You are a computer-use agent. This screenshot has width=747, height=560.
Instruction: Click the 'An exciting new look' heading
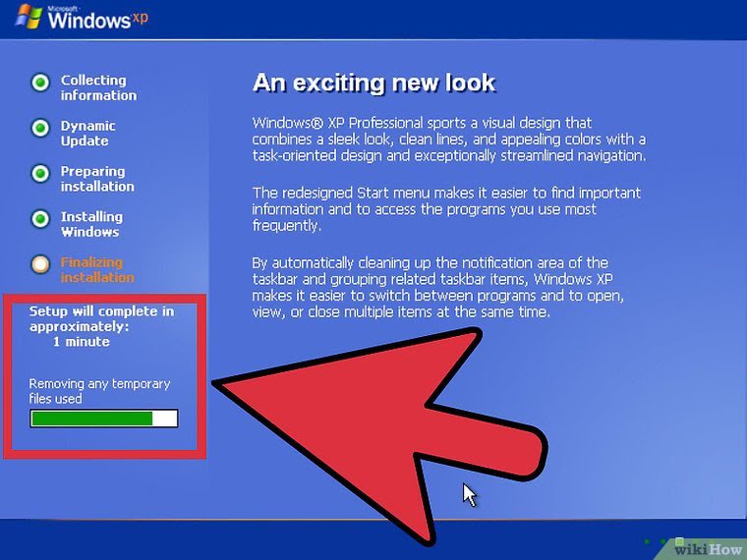(374, 83)
